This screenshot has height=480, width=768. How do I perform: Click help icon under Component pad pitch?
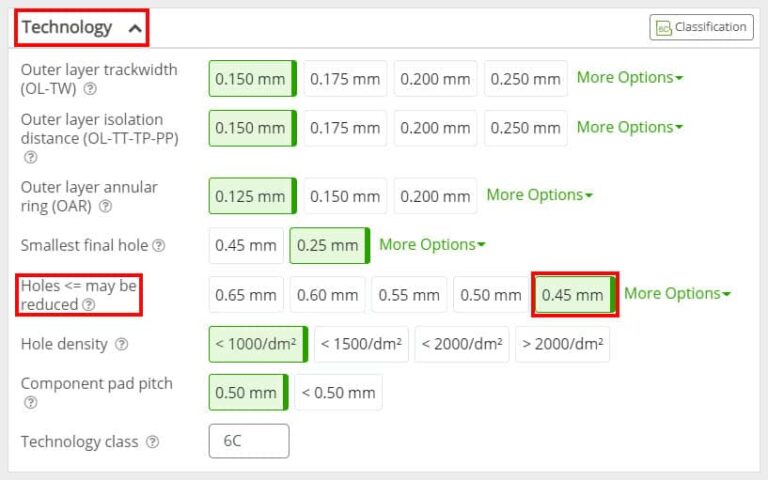coord(30,403)
